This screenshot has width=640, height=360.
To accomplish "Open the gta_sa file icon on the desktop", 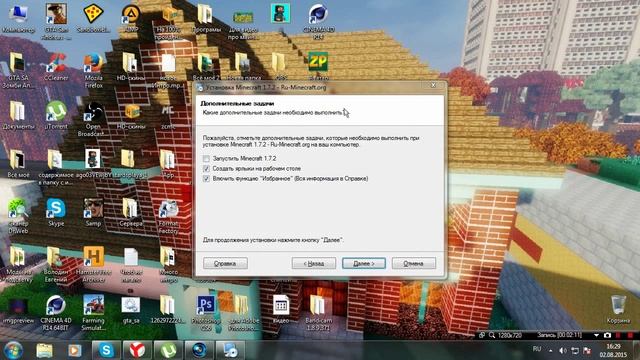I will click(x=131, y=309).
